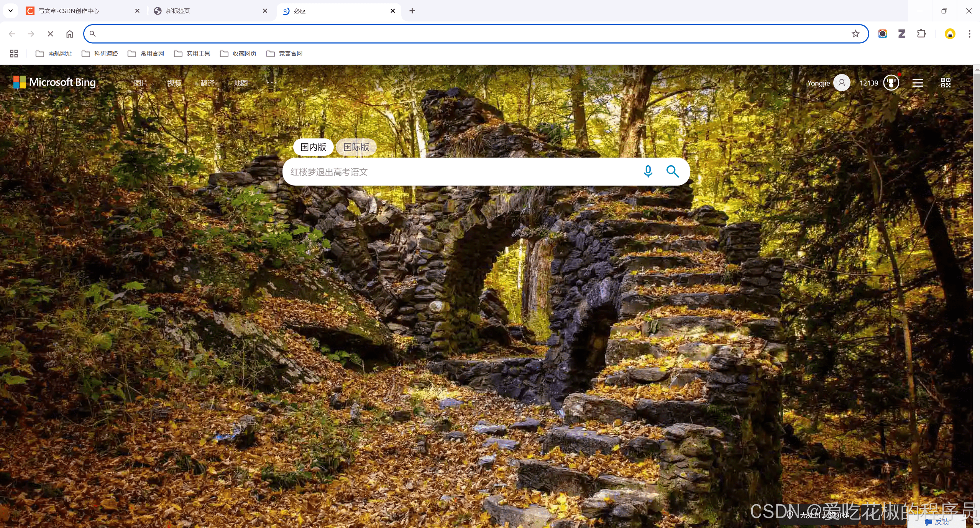Click the Bing search input field
The image size is (980, 528).
coord(460,172)
